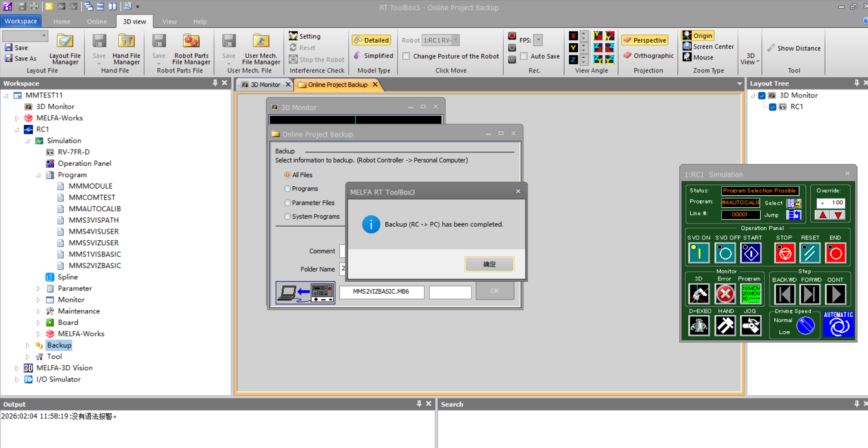Image resolution: width=868 pixels, height=448 pixels.
Task: Turn servo off with SVO OFF button
Action: (x=725, y=253)
